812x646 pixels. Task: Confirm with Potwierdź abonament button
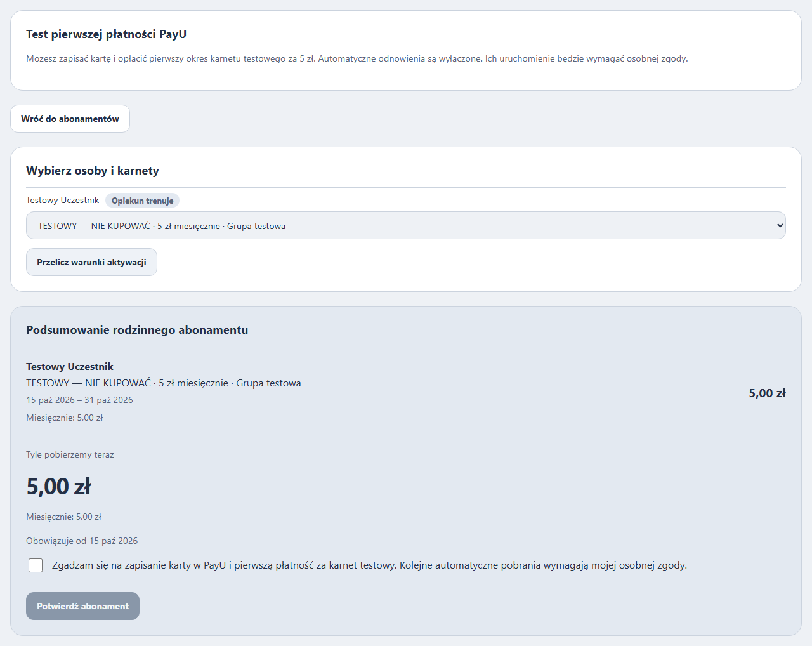pos(82,606)
